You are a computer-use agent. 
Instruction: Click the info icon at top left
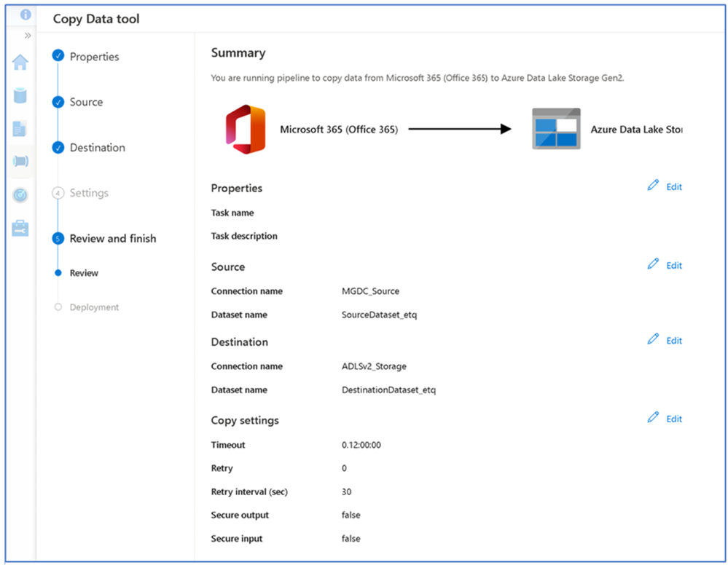click(26, 15)
